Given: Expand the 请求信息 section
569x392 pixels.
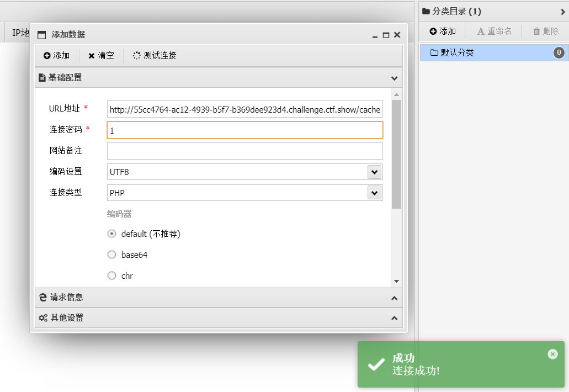Looking at the screenshot, I should [x=395, y=298].
